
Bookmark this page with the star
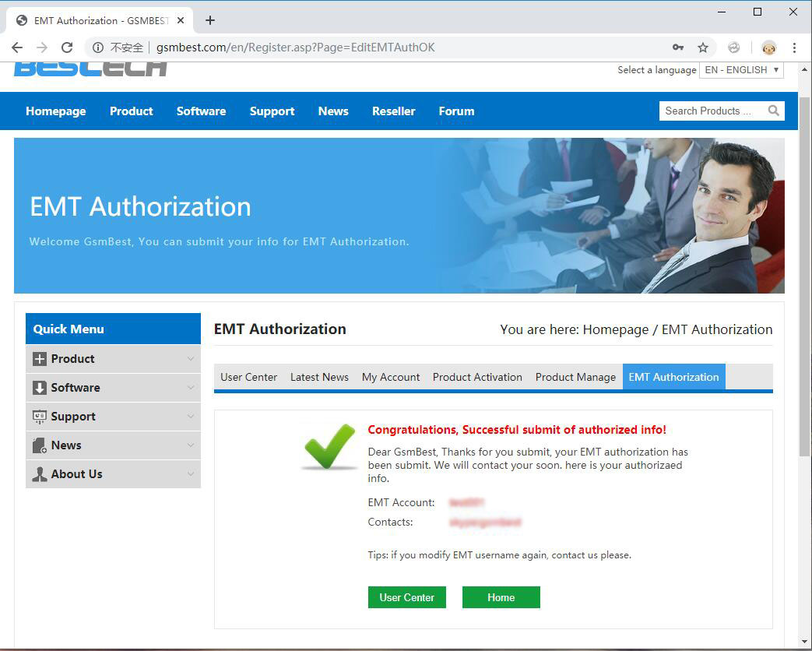703,48
